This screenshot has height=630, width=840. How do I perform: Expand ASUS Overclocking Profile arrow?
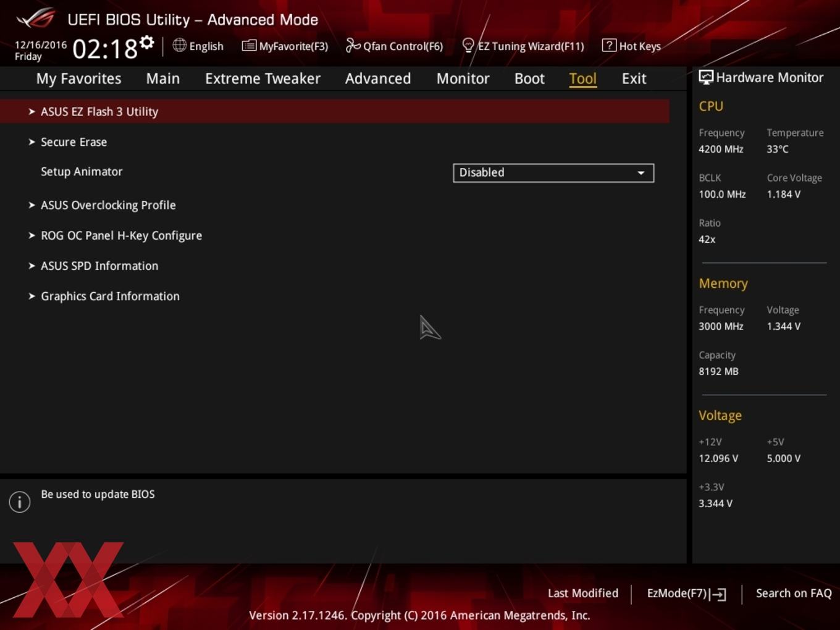pos(31,205)
